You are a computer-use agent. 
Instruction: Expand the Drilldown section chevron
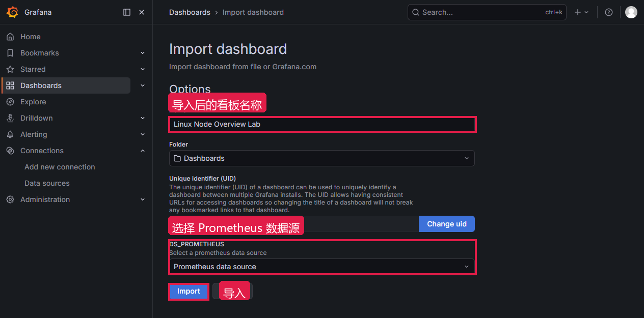pyautogui.click(x=143, y=118)
